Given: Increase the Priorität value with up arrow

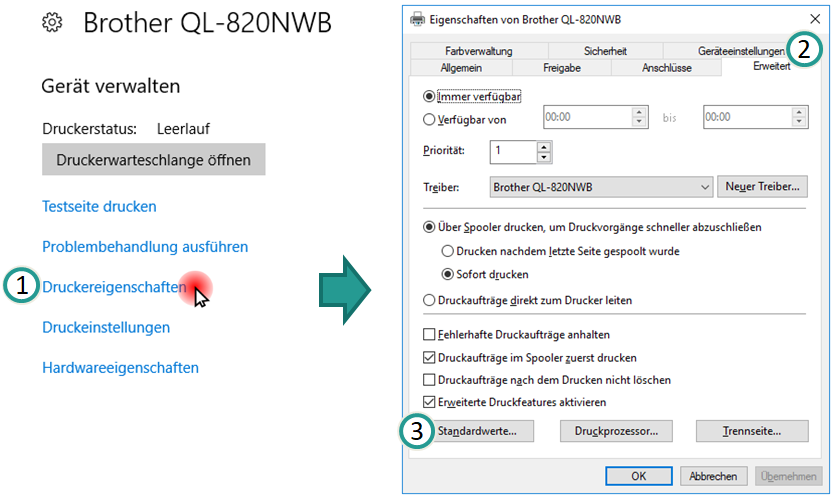Looking at the screenshot, I should point(543,147).
